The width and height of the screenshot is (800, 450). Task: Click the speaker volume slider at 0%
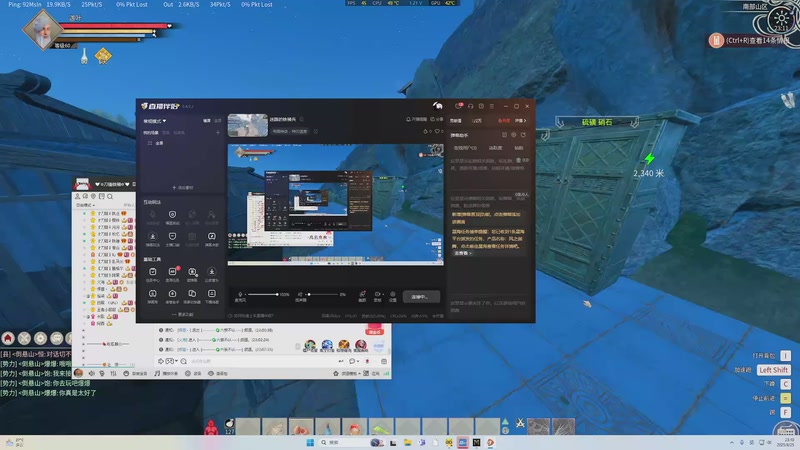point(322,294)
